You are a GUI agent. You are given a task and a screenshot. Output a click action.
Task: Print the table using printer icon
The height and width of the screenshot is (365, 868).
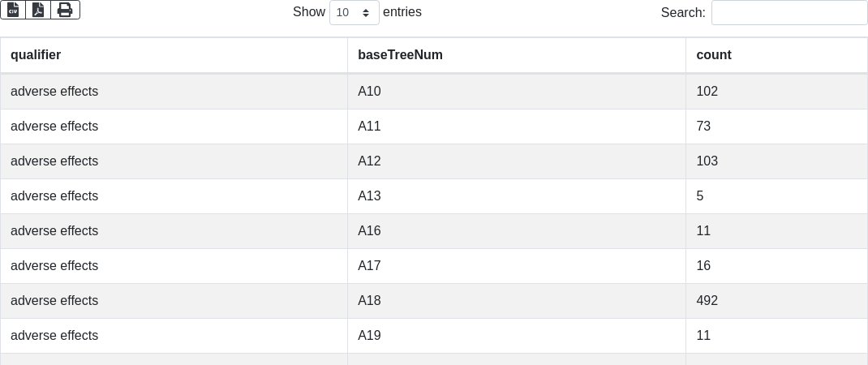click(x=65, y=10)
